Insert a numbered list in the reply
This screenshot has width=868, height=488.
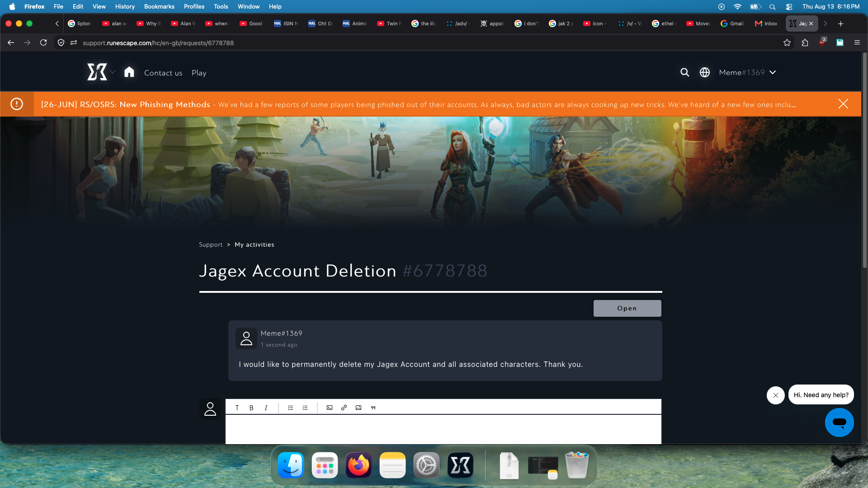[x=305, y=408]
